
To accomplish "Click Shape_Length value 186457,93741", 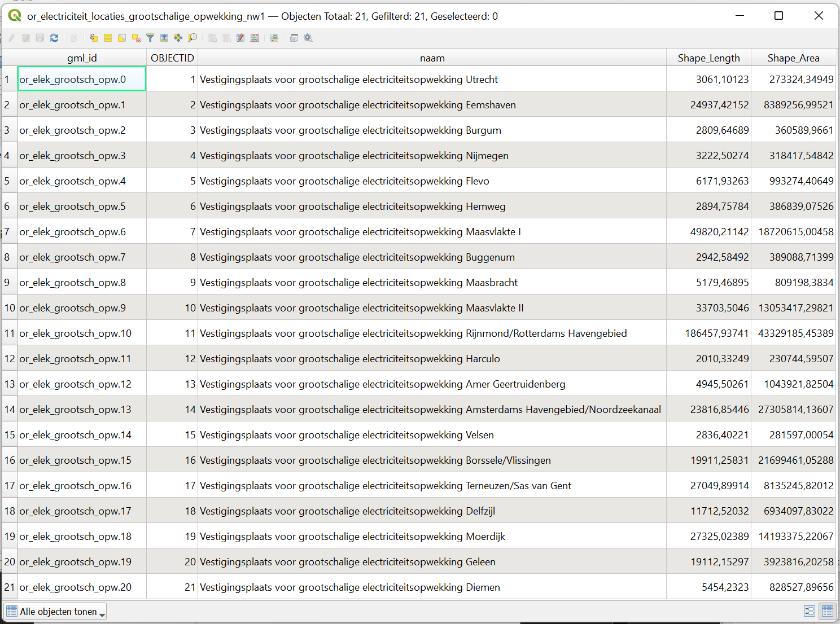I will pyautogui.click(x=708, y=333).
